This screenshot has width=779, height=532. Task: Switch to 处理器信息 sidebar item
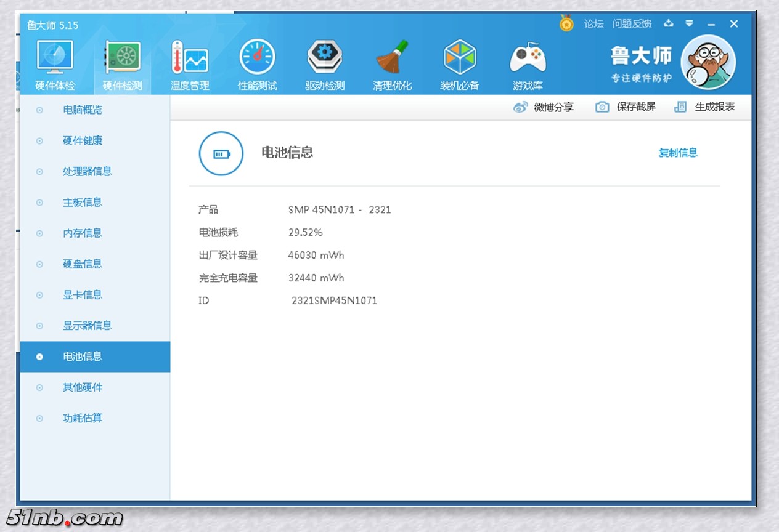(x=87, y=172)
